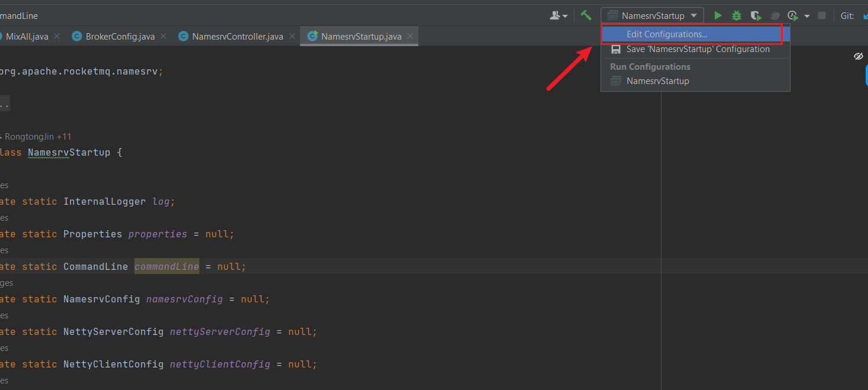Viewport: 868px width, 390px height.
Task: Start debugging with the green bug icon
Action: tap(737, 15)
